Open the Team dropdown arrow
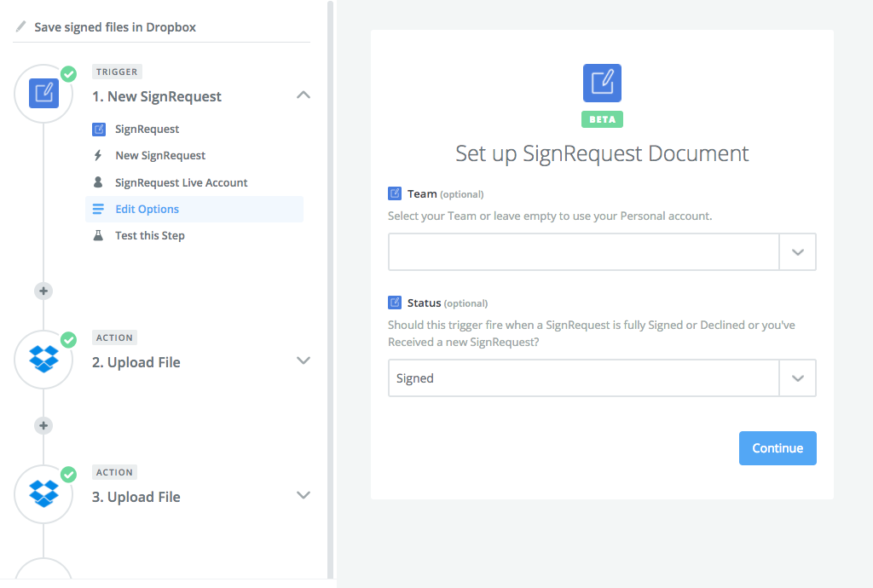The height and width of the screenshot is (588, 873). [x=798, y=252]
